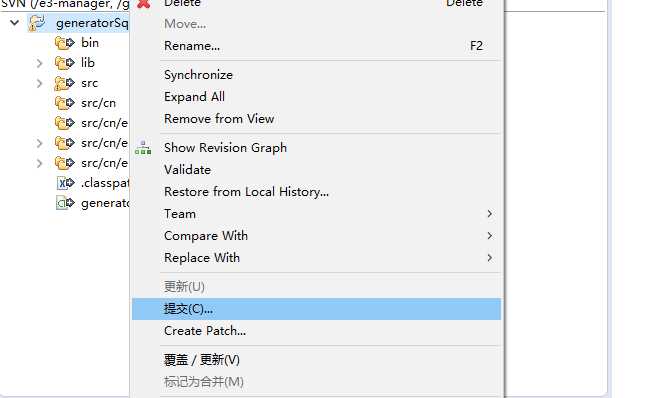This screenshot has width=665, height=398.
Task: Select the lib tree item
Action: [x=88, y=63]
